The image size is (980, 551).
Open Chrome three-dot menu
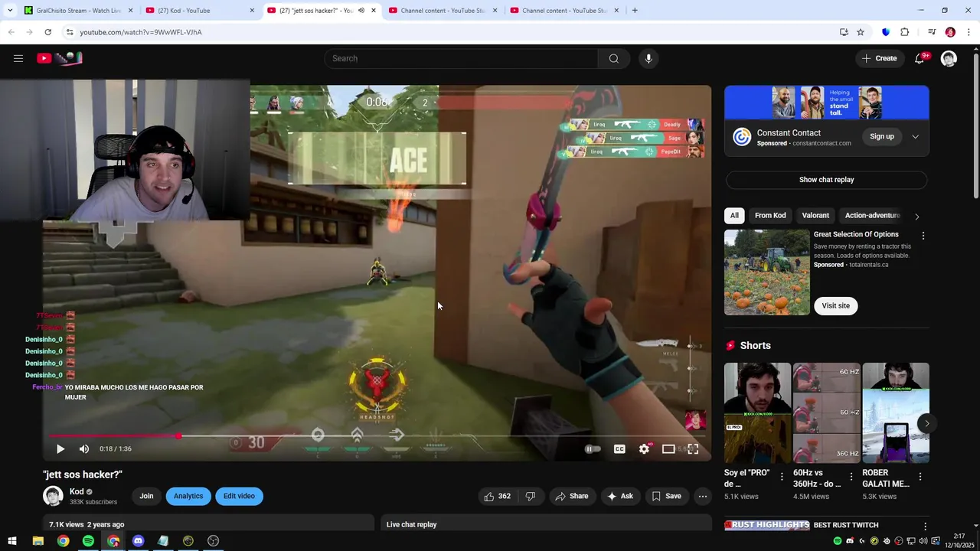[x=969, y=32]
